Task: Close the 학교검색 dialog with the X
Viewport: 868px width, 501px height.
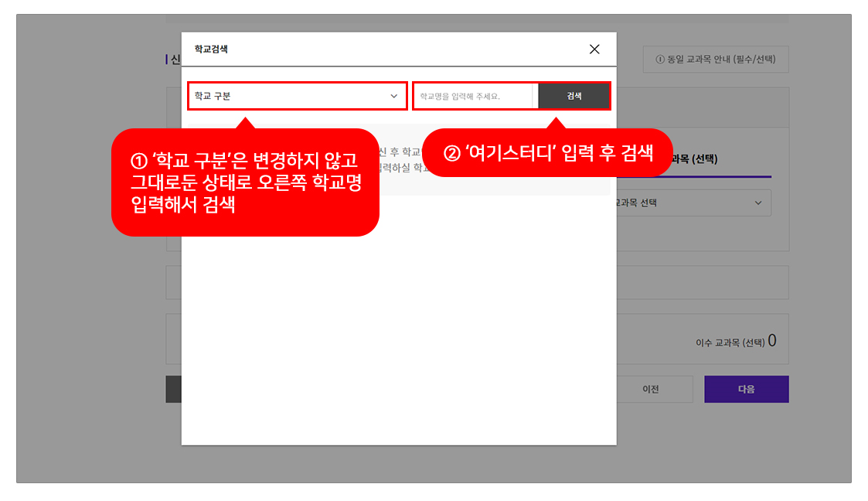Action: point(594,49)
